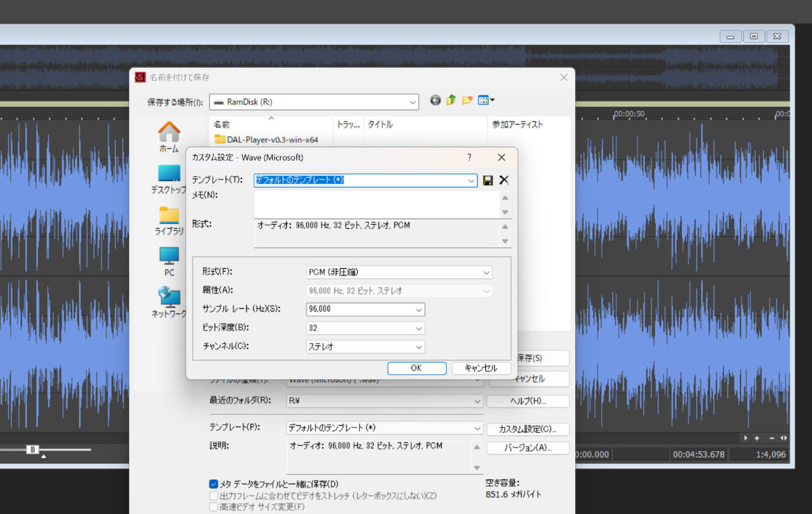
Task: Click the floppy-disk save template icon
Action: pos(488,180)
